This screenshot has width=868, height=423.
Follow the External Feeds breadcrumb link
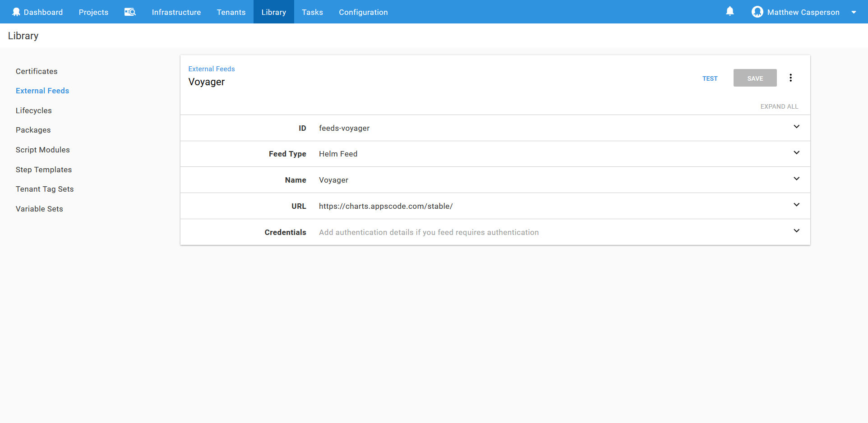211,69
